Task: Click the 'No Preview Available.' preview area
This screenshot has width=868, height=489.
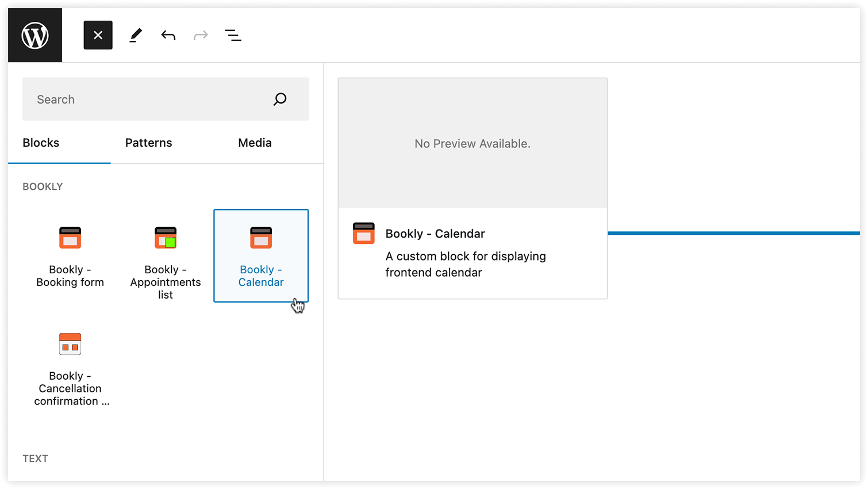Action: tap(473, 143)
